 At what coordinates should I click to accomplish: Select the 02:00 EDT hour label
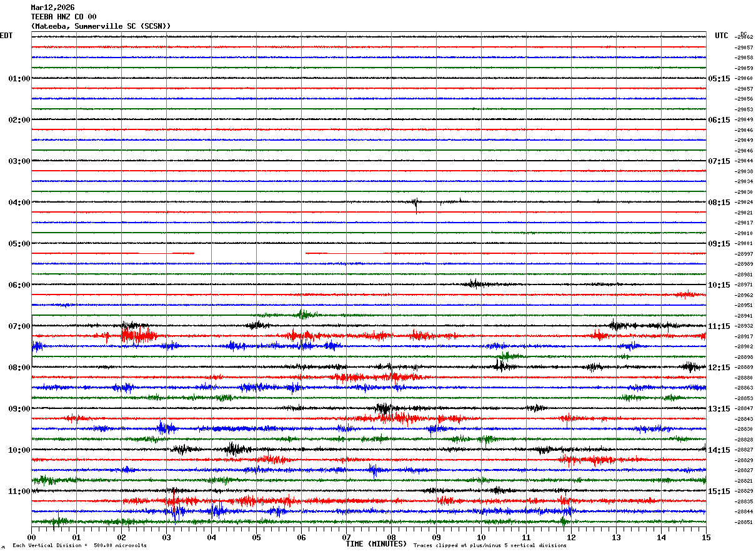tap(19, 120)
